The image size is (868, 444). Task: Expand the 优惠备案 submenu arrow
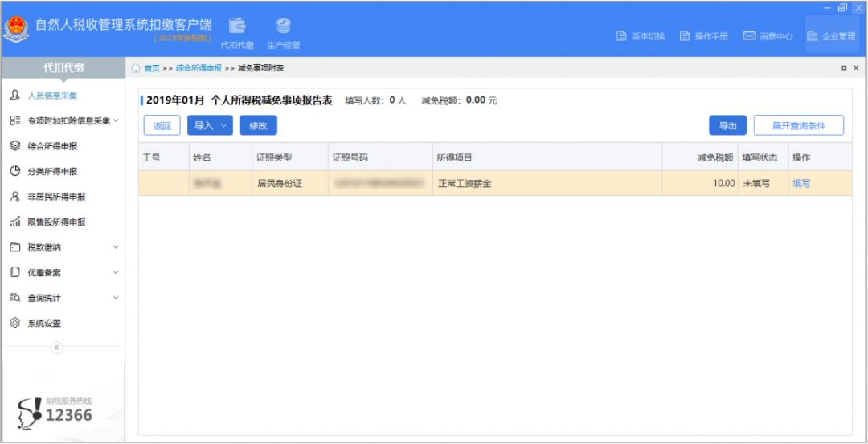click(116, 273)
